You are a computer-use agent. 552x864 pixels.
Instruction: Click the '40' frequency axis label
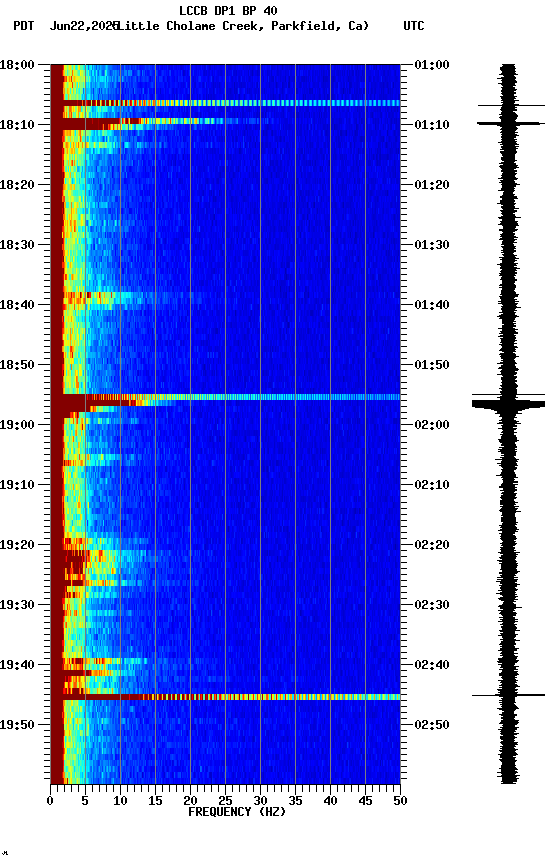[x=330, y=801]
